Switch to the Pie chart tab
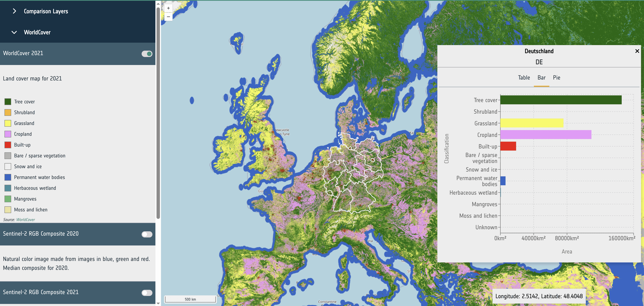The image size is (644, 306). [556, 78]
